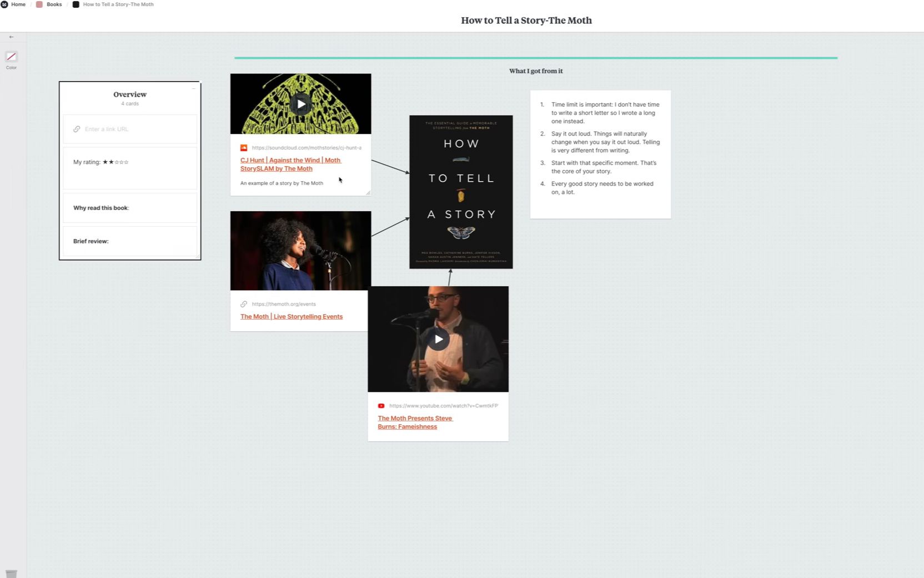The width and height of the screenshot is (924, 578).
Task: Select the Overview column heading
Action: tap(130, 94)
